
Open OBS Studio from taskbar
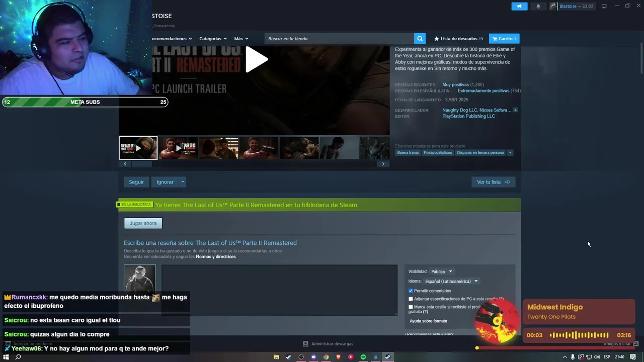301,357
